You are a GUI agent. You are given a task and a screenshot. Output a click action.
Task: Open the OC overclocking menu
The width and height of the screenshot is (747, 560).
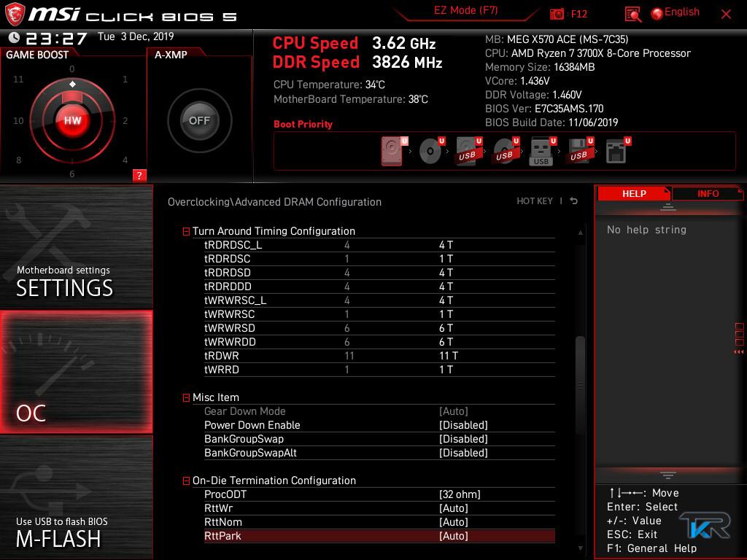pyautogui.click(x=76, y=372)
